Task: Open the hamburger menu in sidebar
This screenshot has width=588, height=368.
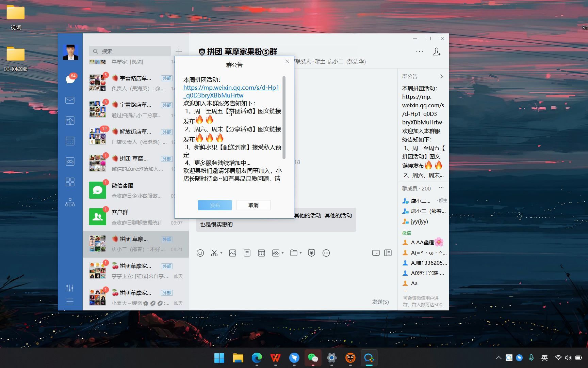Action: [x=70, y=302]
